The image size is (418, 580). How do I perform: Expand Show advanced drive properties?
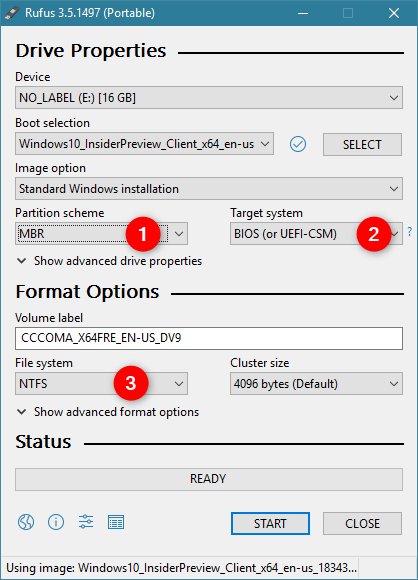[x=109, y=261]
